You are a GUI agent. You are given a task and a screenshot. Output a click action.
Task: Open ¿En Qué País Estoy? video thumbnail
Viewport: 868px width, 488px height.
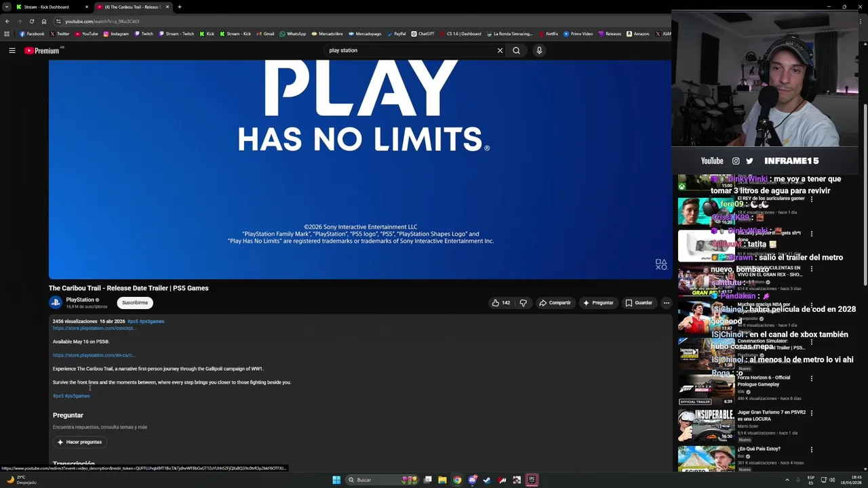(706, 459)
